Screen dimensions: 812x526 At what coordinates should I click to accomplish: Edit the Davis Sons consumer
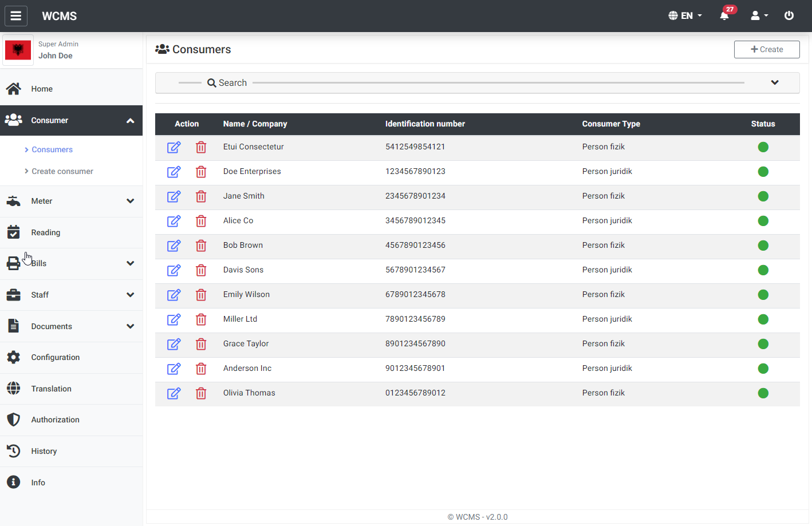pos(174,270)
